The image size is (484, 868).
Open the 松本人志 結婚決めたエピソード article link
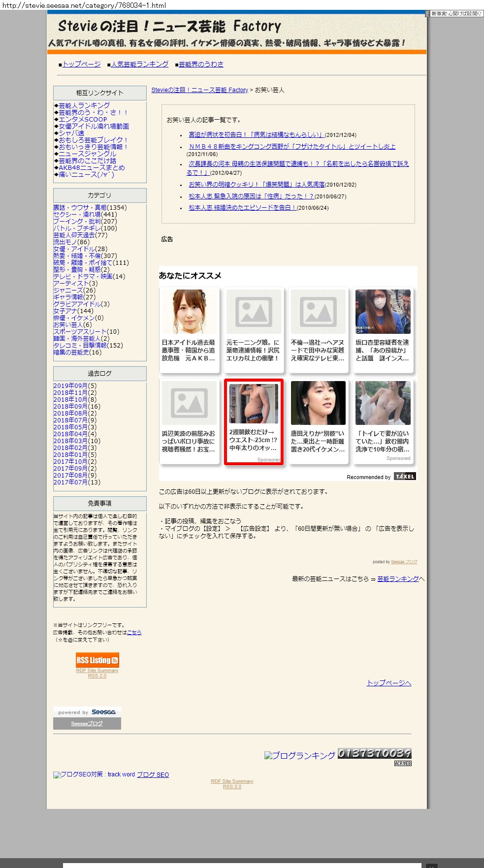pos(242,208)
